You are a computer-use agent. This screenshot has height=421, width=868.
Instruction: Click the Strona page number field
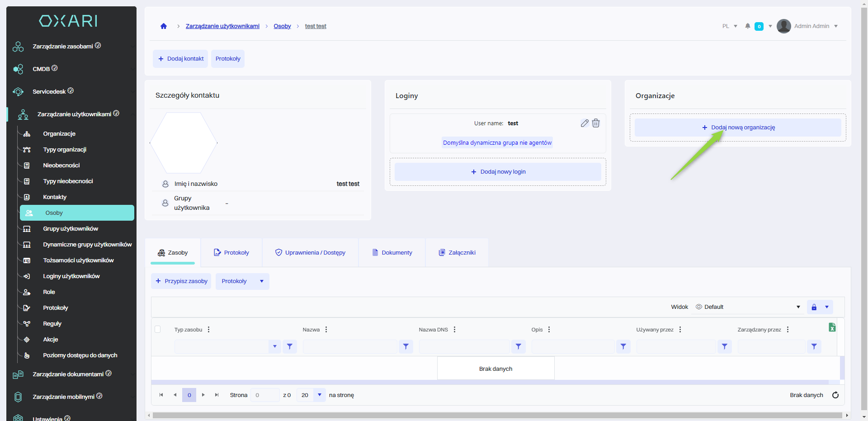(264, 395)
